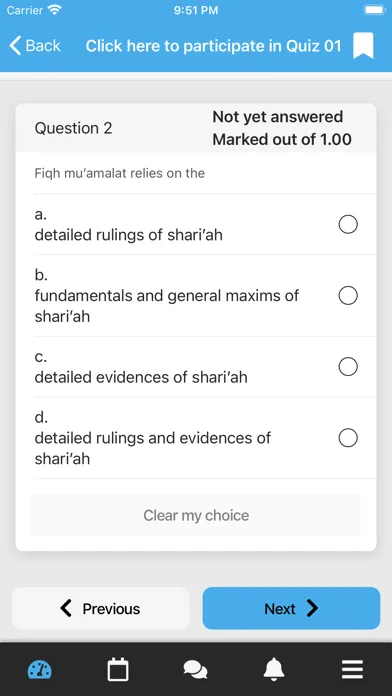Tap the back chevron arrow icon
This screenshot has width=392, height=696.
(15, 46)
